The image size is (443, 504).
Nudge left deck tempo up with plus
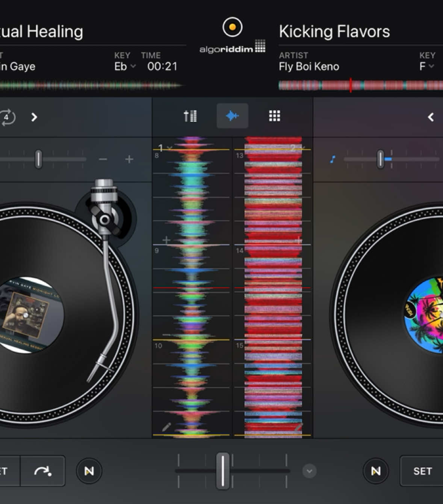click(129, 159)
